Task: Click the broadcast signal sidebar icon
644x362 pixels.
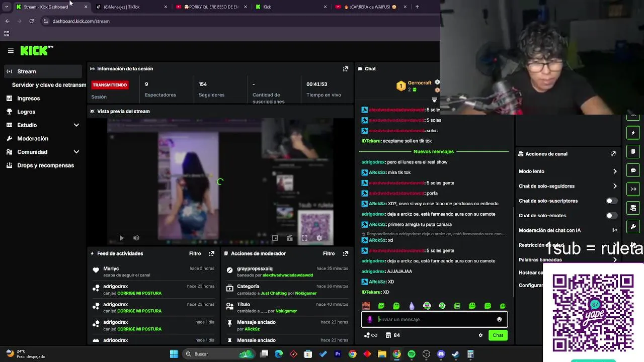Action: tap(633, 189)
